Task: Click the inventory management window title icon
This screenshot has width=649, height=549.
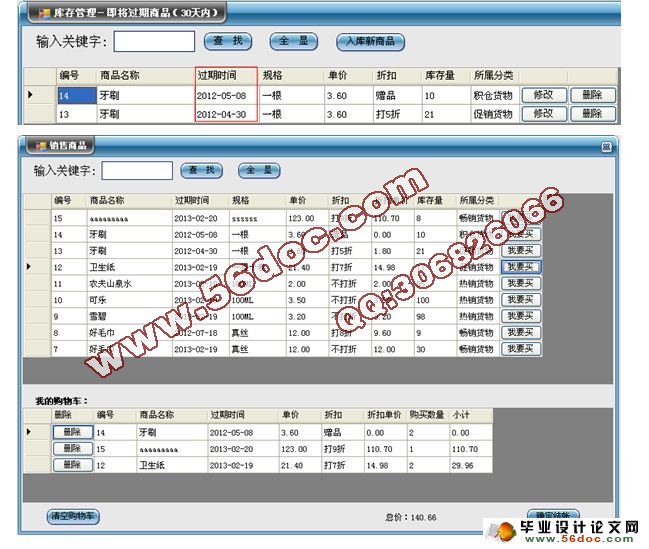Action: tap(44, 14)
